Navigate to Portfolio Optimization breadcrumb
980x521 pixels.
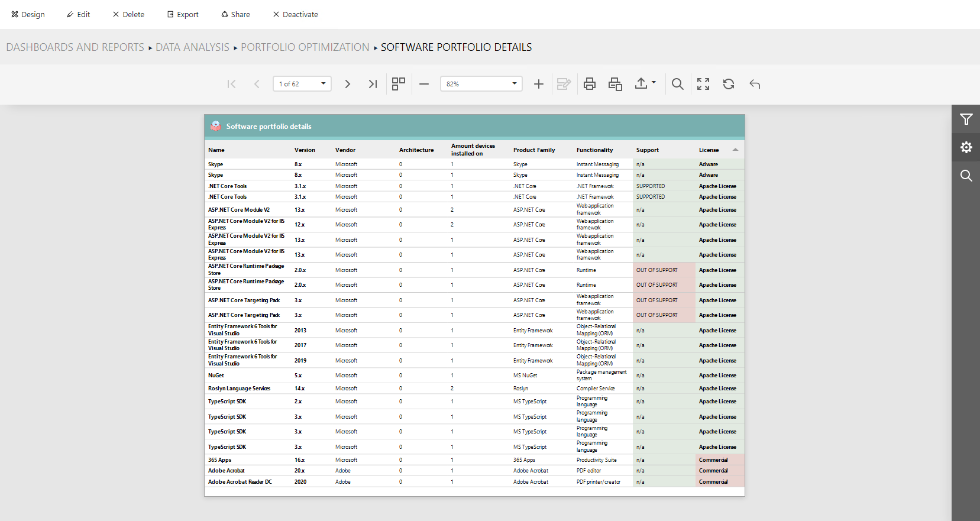[305, 47]
